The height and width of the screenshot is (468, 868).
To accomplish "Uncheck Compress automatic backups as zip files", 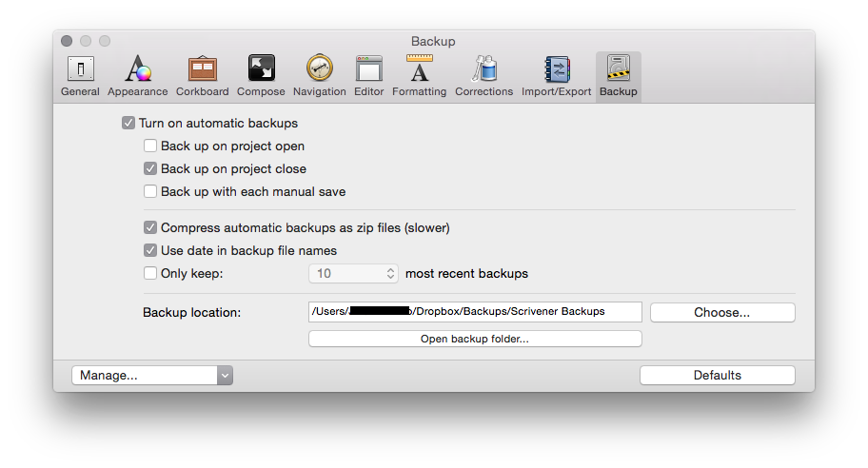I will pos(150,227).
